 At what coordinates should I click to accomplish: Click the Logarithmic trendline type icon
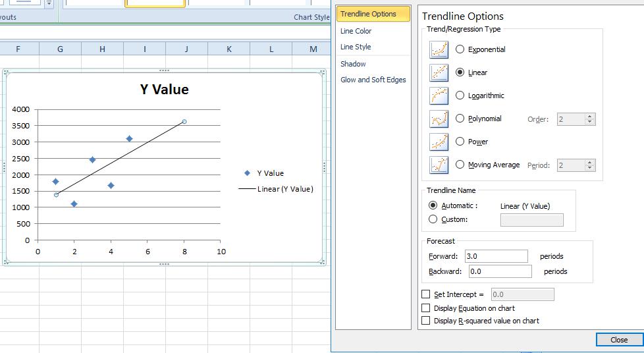pyautogui.click(x=439, y=95)
